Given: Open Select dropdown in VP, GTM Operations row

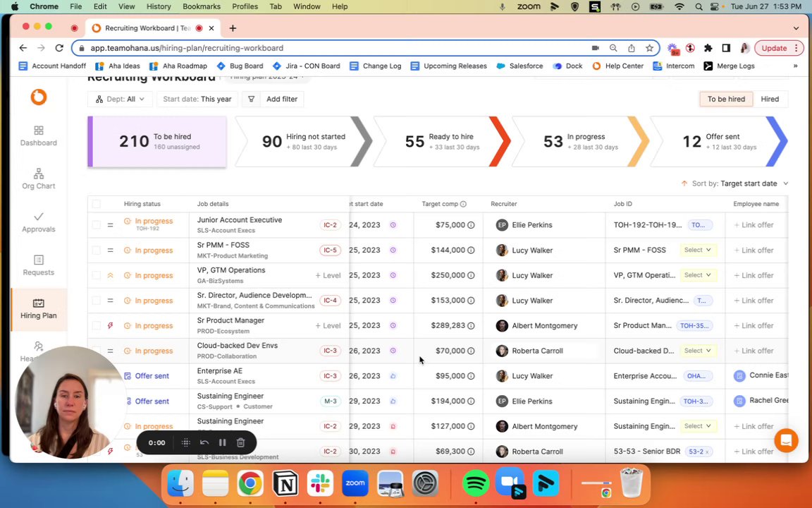Looking at the screenshot, I should (x=698, y=275).
